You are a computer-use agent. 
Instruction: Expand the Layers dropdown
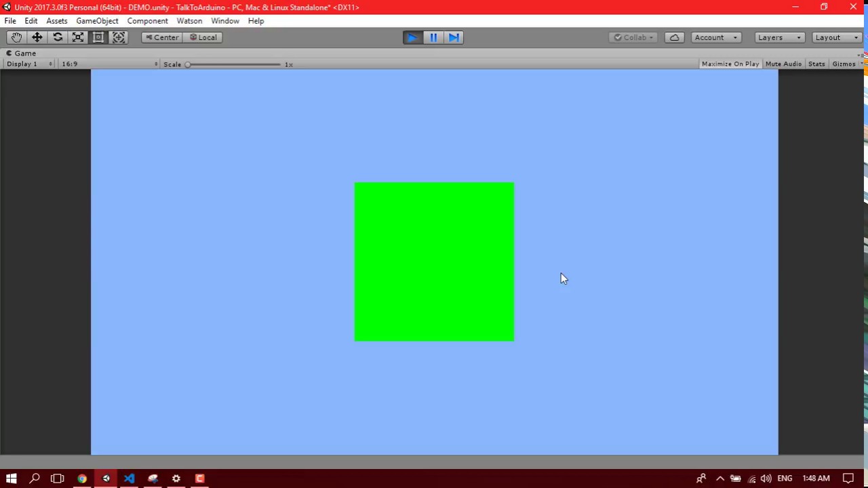pos(780,37)
